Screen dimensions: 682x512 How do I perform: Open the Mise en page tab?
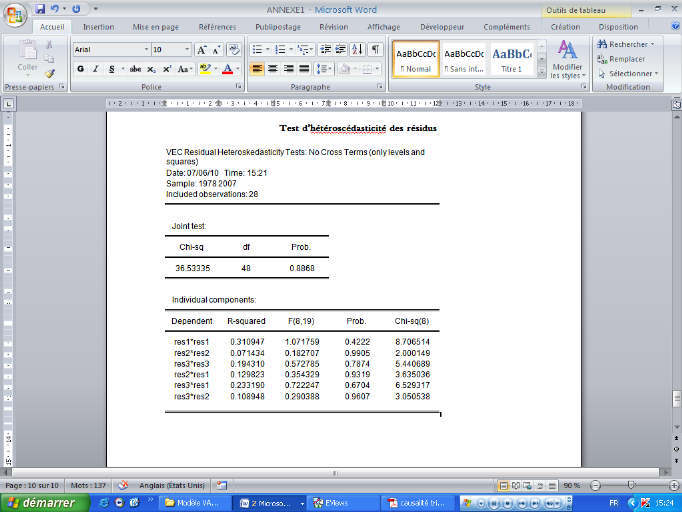(156, 27)
